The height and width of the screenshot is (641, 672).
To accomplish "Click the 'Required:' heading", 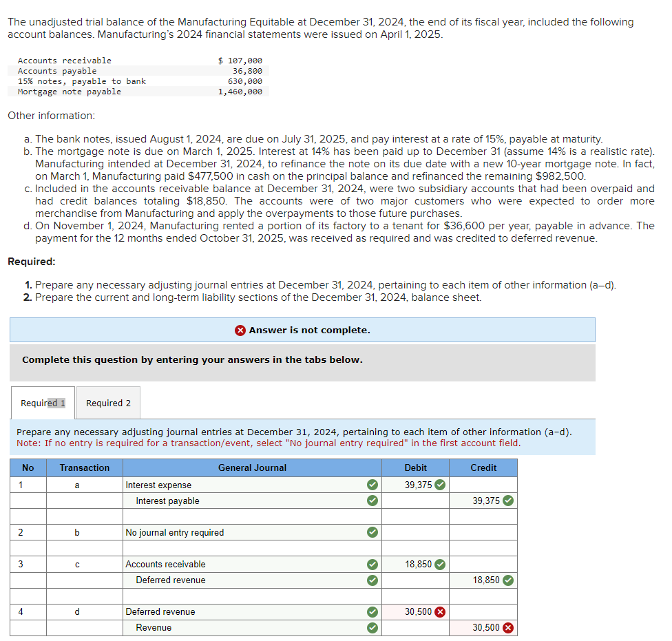I will (x=32, y=262).
